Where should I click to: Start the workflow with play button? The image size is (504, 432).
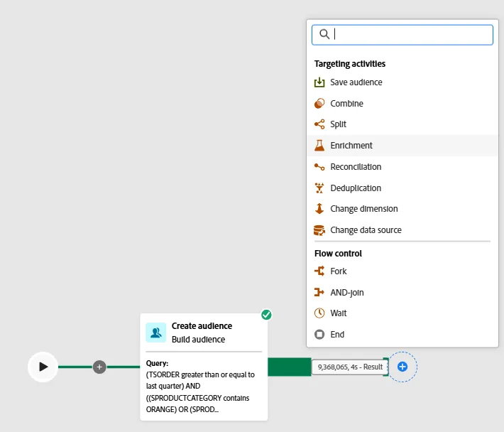43,367
